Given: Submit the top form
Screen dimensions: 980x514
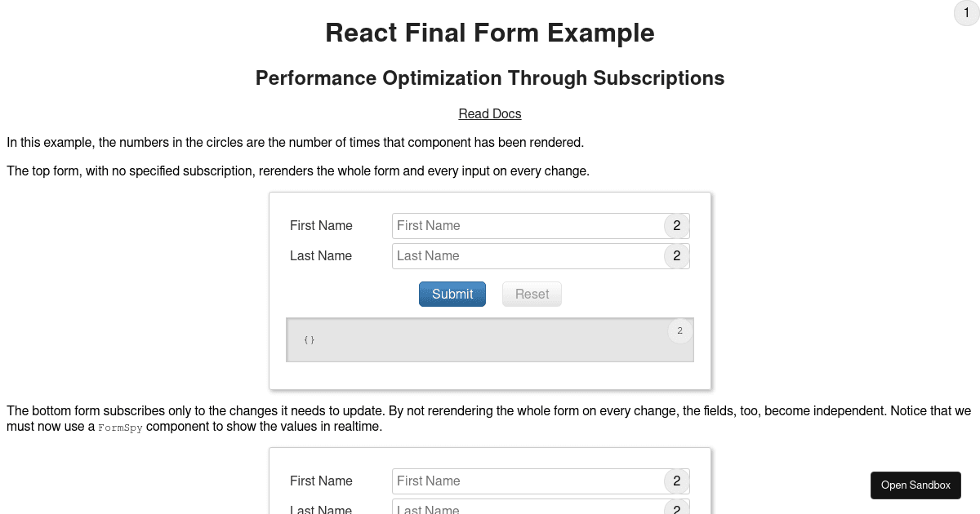Looking at the screenshot, I should pos(452,294).
